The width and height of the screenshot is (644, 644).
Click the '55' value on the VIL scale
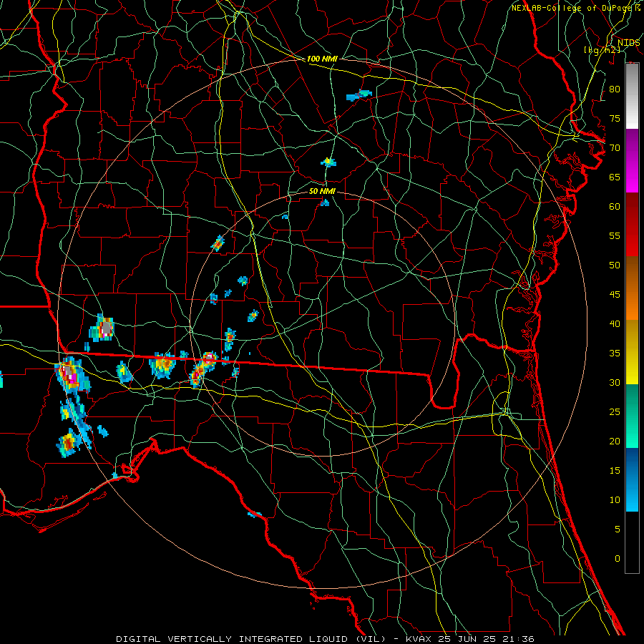point(615,236)
